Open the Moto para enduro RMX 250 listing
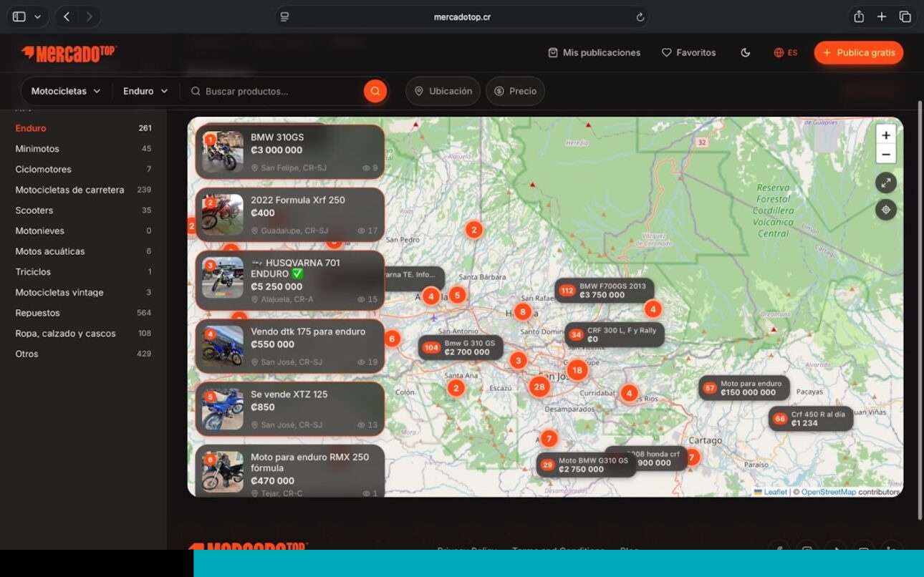The width and height of the screenshot is (924, 577). (x=290, y=471)
